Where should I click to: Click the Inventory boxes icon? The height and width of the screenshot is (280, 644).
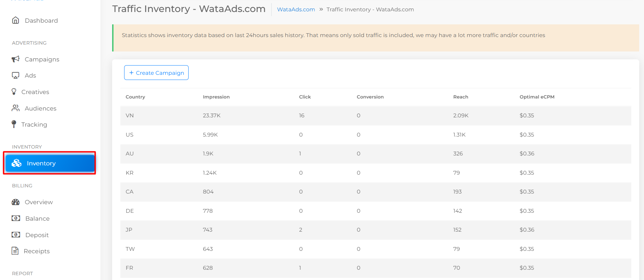(x=16, y=163)
